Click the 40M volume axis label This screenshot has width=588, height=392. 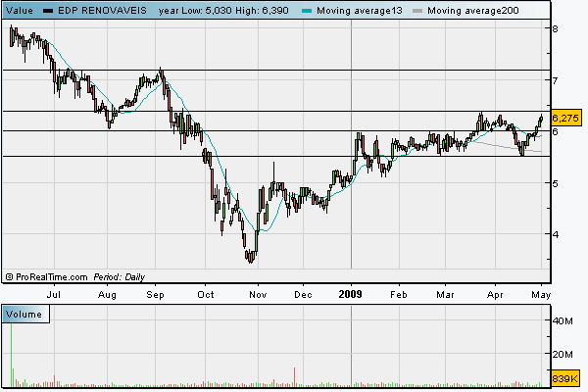(563, 321)
